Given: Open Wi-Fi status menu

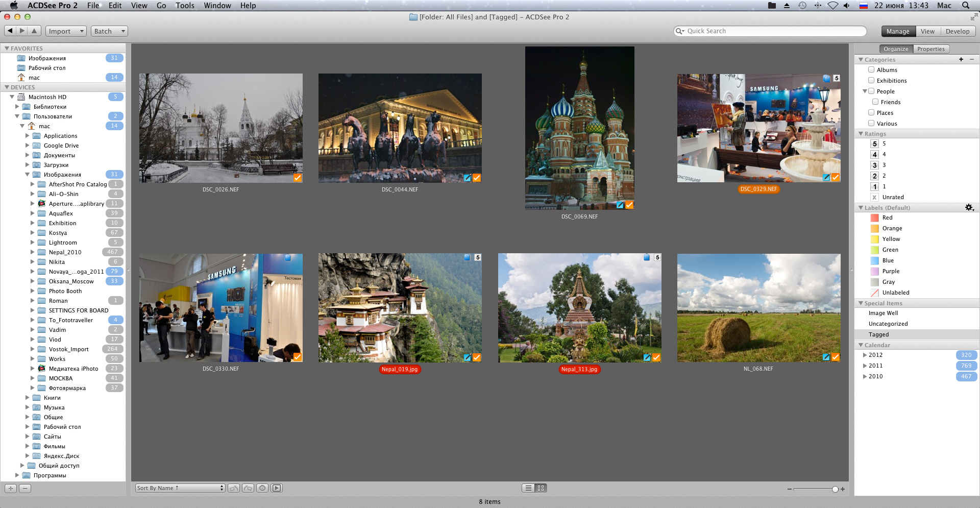Looking at the screenshot, I should click(833, 5).
